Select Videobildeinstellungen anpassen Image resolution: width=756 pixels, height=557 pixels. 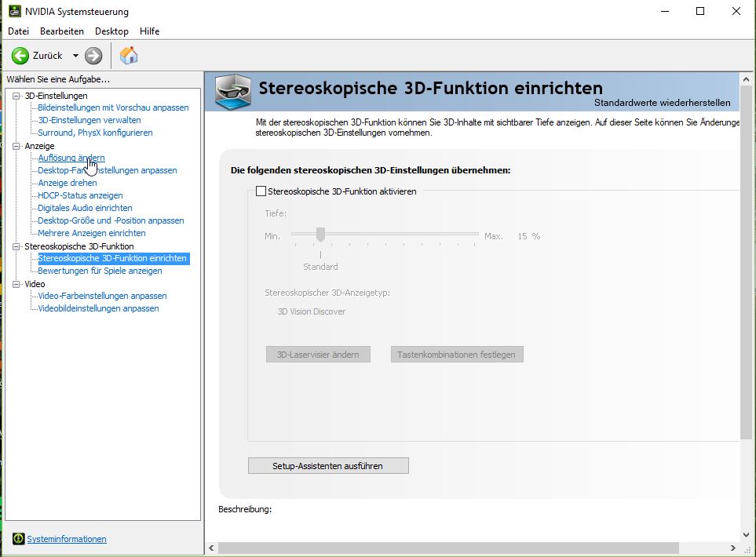98,308
